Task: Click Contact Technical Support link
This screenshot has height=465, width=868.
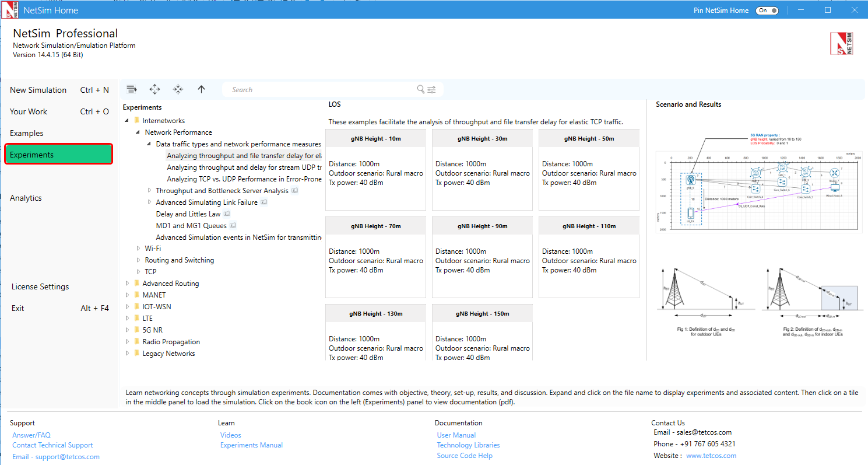Action: pos(52,445)
